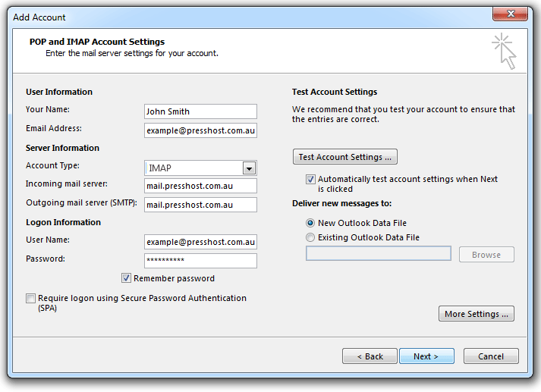Click the Back button

tap(370, 356)
